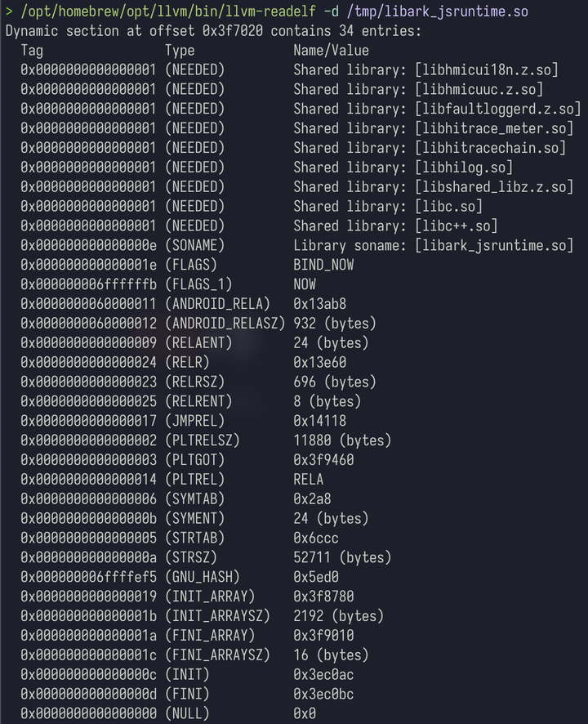The width and height of the screenshot is (588, 724).
Task: Click the libfaultloggerd.z.so library entry
Action: click(x=497, y=109)
